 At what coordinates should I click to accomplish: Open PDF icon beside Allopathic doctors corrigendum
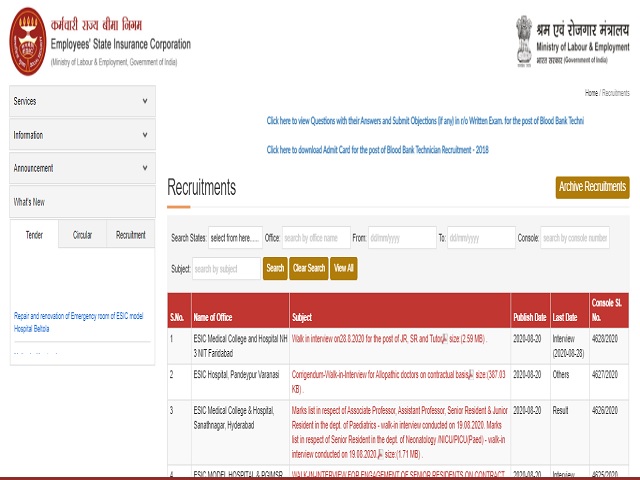(x=471, y=375)
